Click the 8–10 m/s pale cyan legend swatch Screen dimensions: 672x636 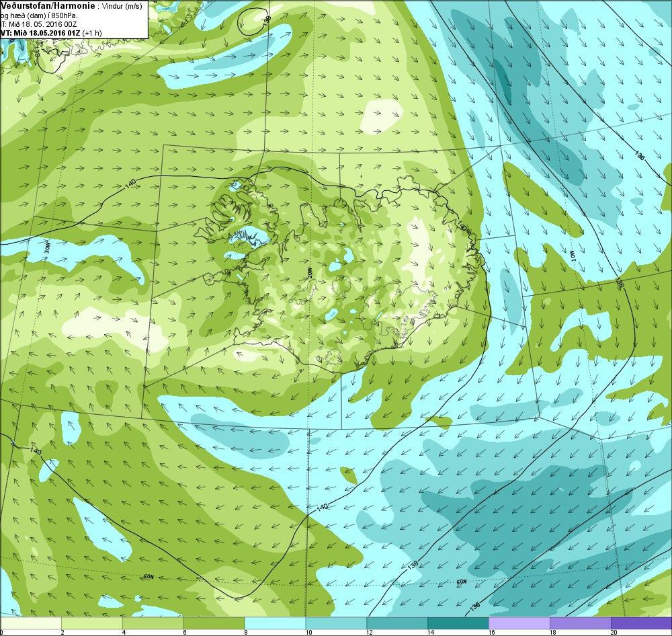[x=275, y=623]
